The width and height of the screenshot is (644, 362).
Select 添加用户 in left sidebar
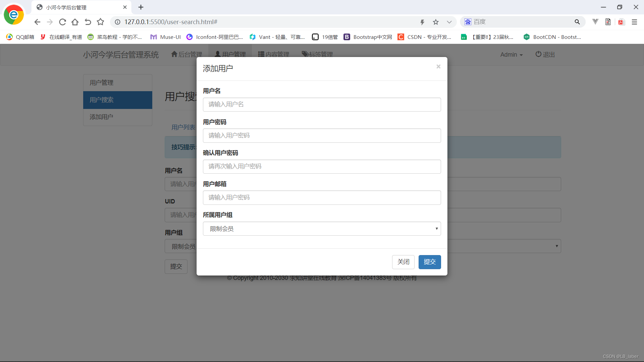click(x=118, y=117)
